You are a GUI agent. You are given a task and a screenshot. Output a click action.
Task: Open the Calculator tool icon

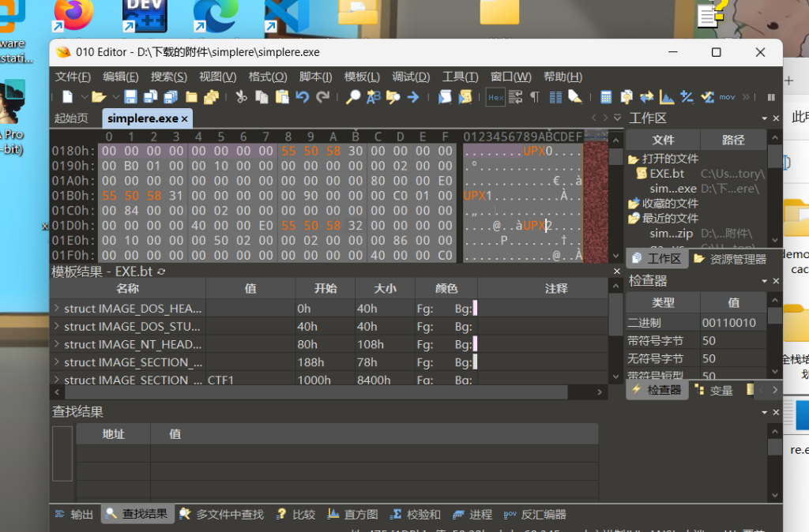[x=606, y=97]
